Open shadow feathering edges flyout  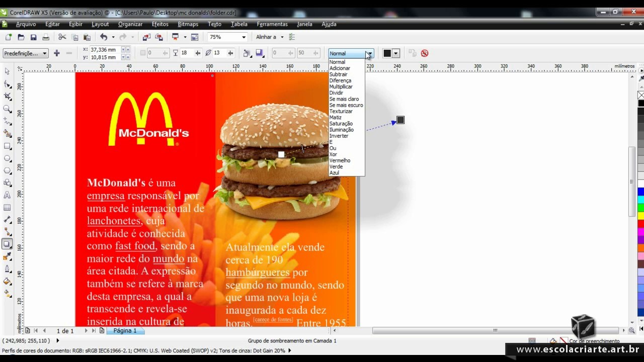pos(260,53)
